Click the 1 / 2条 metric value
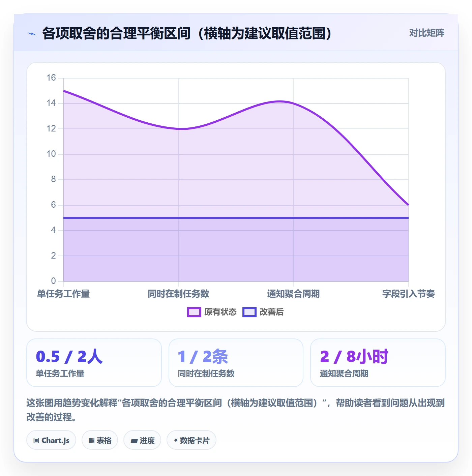Screen dimensions: 472x476 click(203, 357)
